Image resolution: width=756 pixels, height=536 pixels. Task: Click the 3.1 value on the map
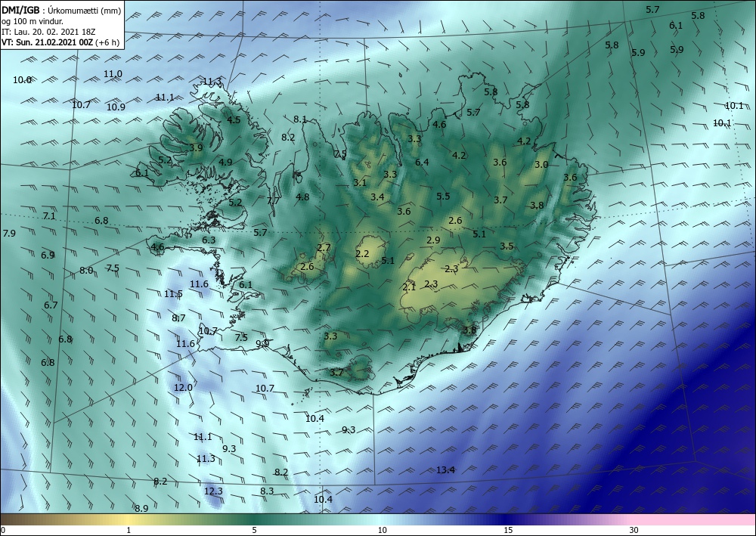tap(360, 183)
